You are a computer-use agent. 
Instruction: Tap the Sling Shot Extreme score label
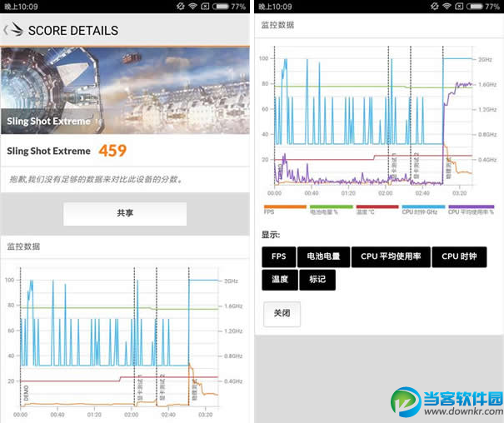pos(49,151)
